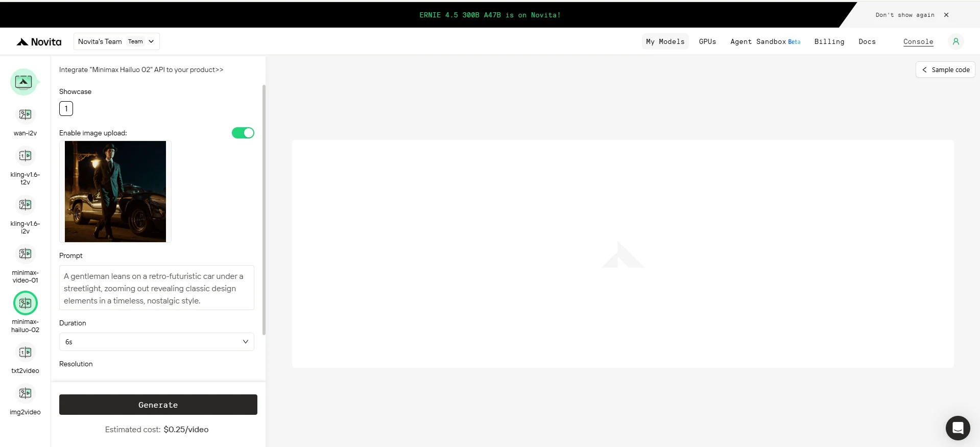Click the ERNIE 4.5 300B A47B announcement

(x=490, y=15)
